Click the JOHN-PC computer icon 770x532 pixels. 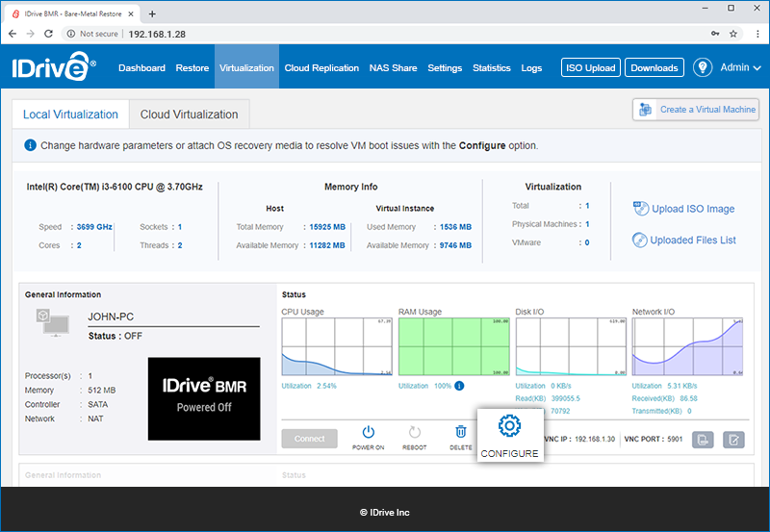[x=53, y=322]
